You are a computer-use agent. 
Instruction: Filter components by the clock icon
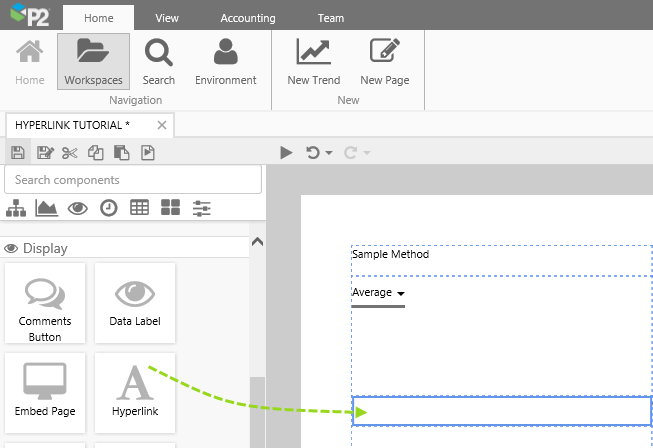[x=108, y=208]
